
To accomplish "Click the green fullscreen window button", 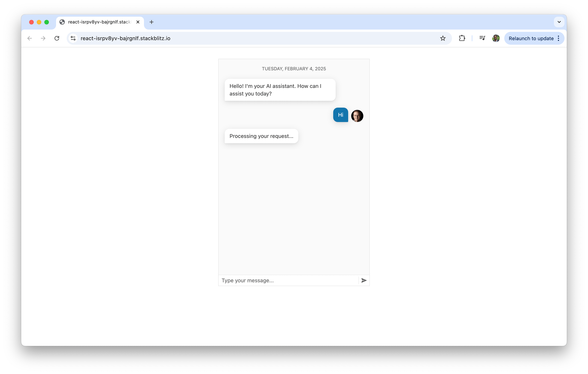I will (x=47, y=22).
